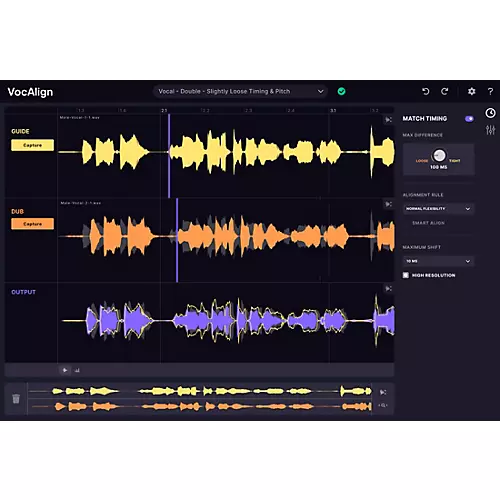This screenshot has height=500, width=500.
Task: Open the preset dropdown at the top
Action: coord(240,91)
